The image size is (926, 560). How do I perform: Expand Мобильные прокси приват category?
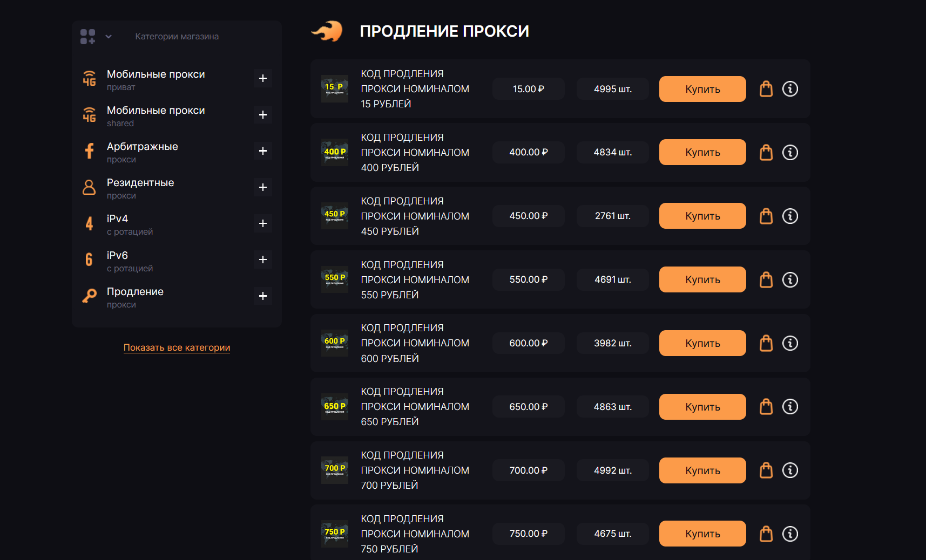tap(263, 79)
